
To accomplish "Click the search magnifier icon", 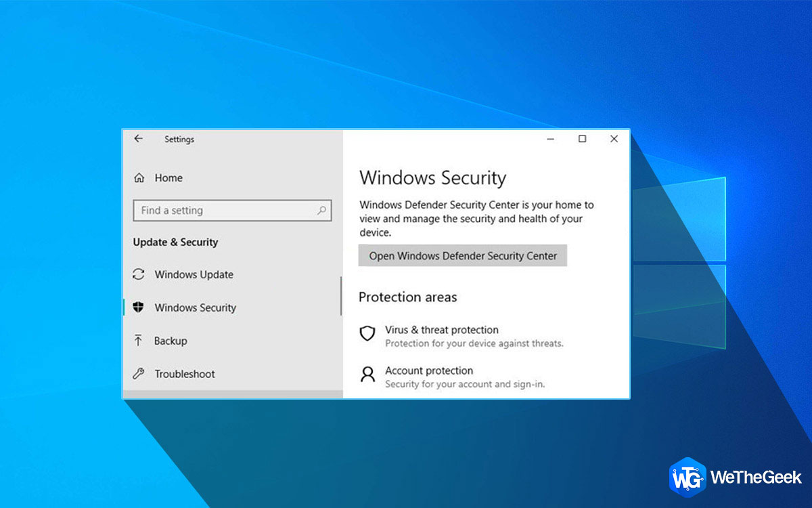I will 321,211.
